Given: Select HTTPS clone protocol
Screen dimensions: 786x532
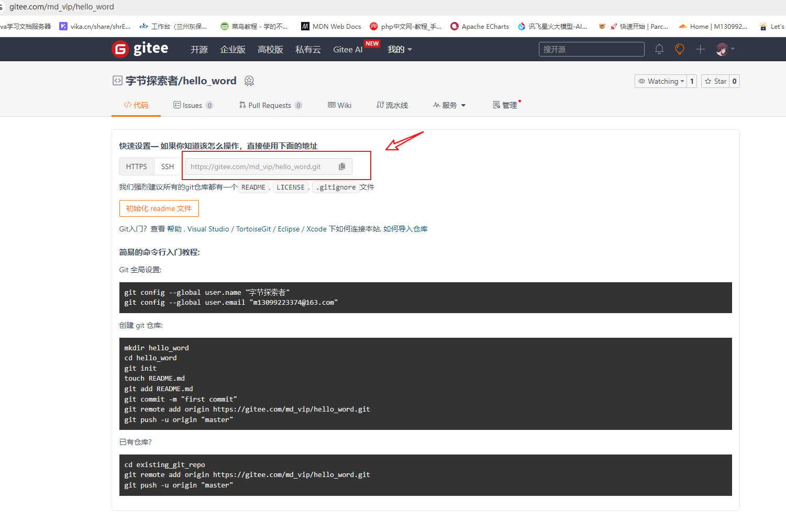Looking at the screenshot, I should pyautogui.click(x=137, y=167).
